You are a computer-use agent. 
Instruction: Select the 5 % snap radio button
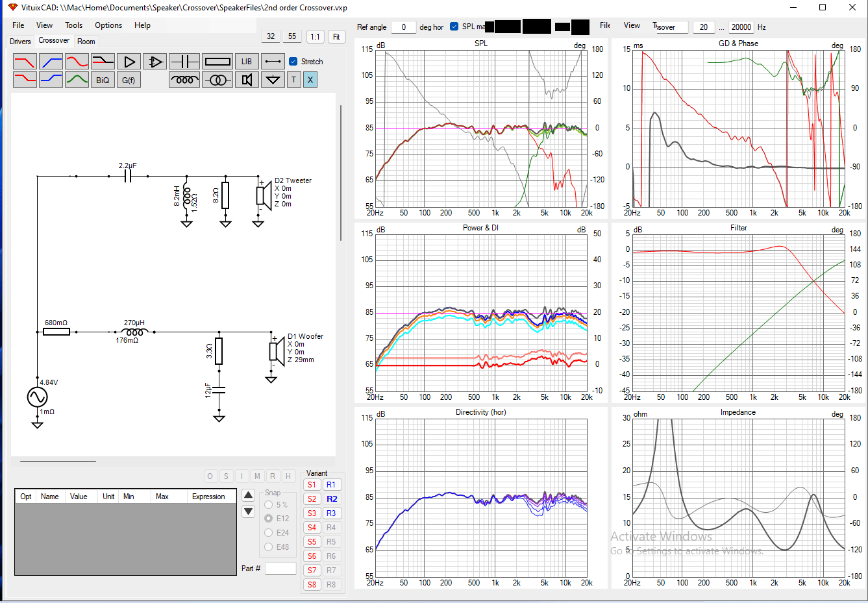pyautogui.click(x=269, y=505)
